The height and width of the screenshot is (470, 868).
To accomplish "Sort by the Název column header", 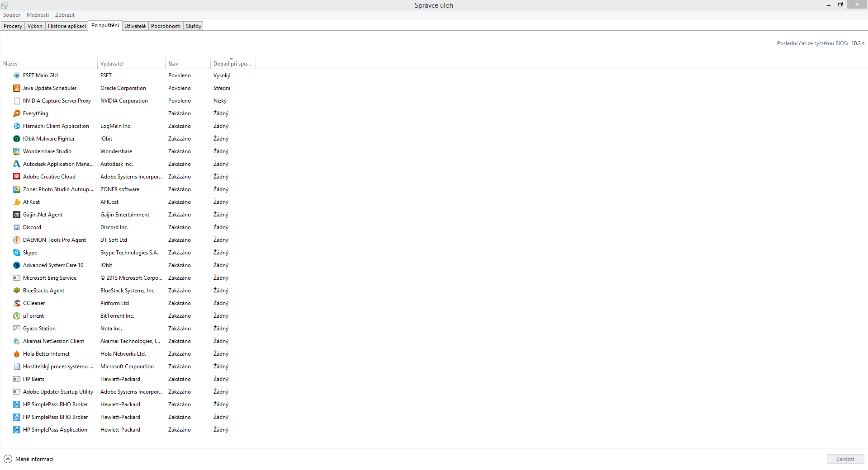I will point(49,64).
